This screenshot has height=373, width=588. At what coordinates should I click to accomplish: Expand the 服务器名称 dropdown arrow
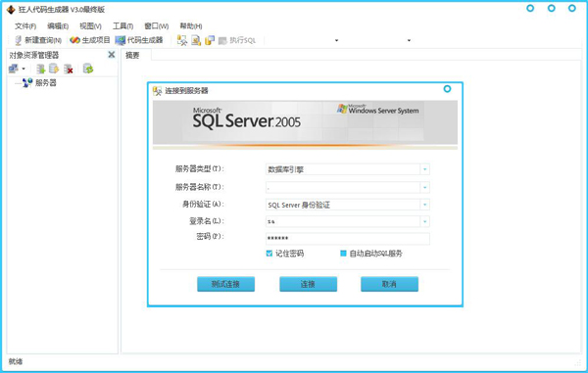coord(425,187)
